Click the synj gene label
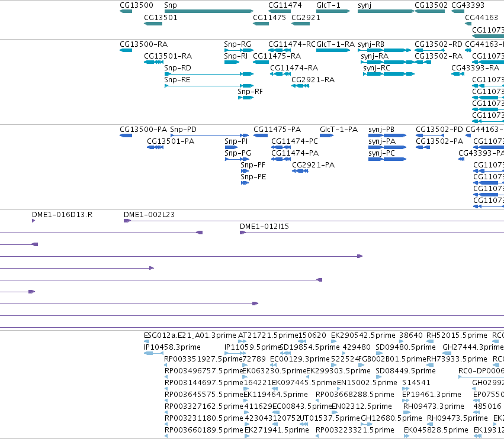Image resolution: width=504 pixels, height=439 pixels. click(x=364, y=5)
